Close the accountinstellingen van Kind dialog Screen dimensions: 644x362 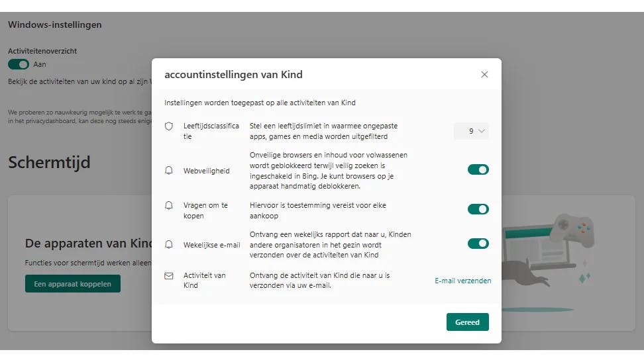(484, 75)
